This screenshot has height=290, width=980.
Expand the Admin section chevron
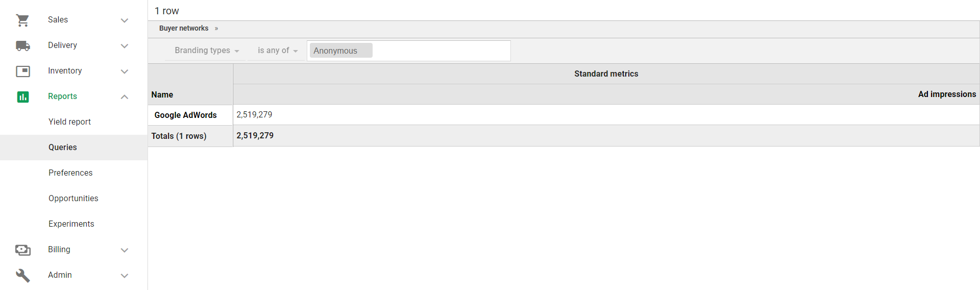click(125, 276)
